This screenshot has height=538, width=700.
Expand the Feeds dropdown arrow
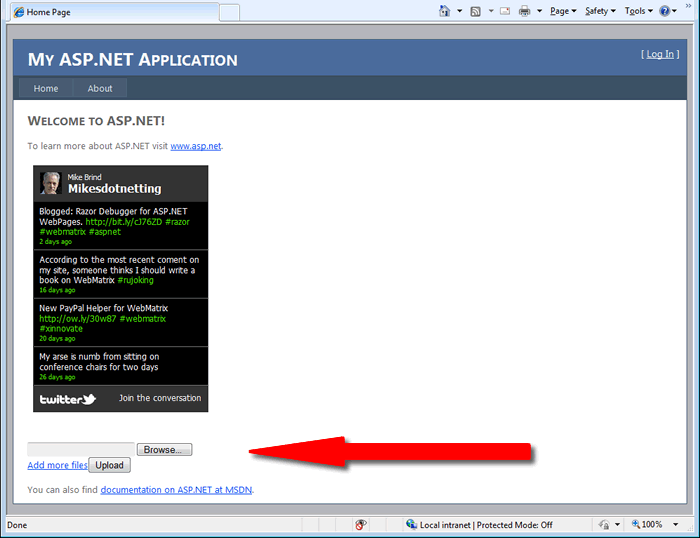point(491,11)
